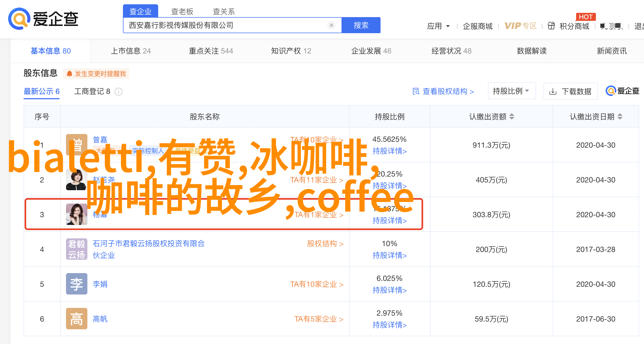This screenshot has width=644, height=344.
Task: Sort by 认缴出资日期 column arrows
Action: pos(620,116)
